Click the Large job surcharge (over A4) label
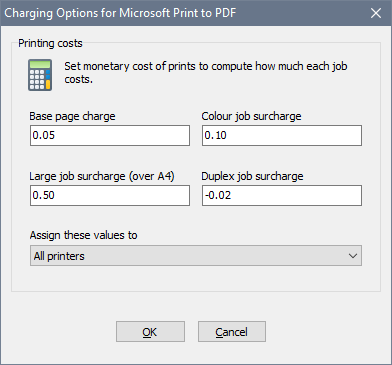 [102, 176]
